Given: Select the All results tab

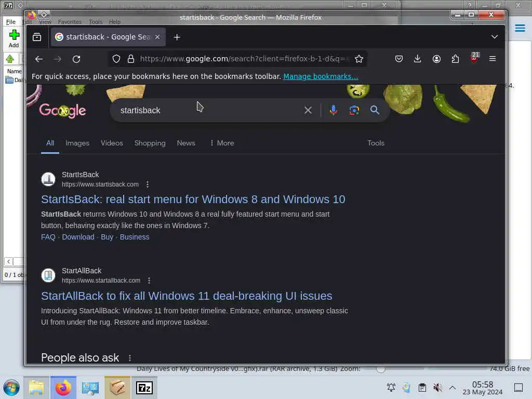Looking at the screenshot, I should [x=50, y=143].
